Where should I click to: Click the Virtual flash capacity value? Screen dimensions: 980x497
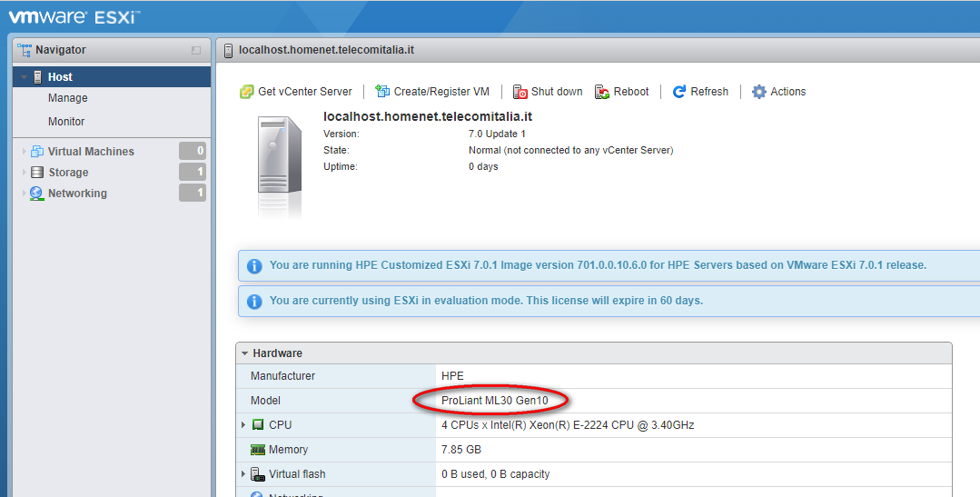[496, 474]
